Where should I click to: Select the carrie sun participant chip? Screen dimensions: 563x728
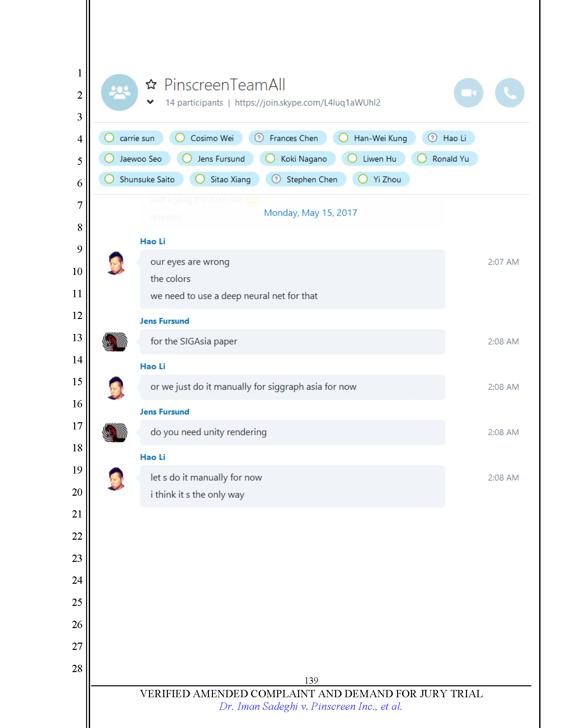(131, 138)
